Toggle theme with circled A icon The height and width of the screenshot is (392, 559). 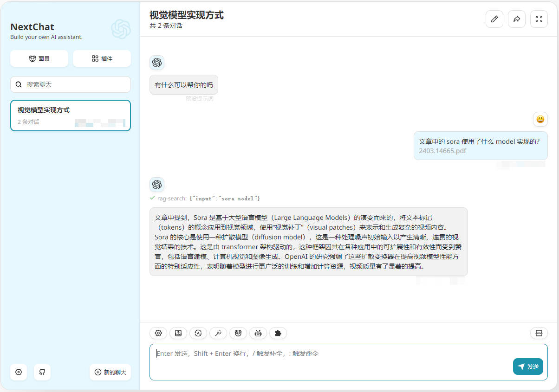point(198,333)
